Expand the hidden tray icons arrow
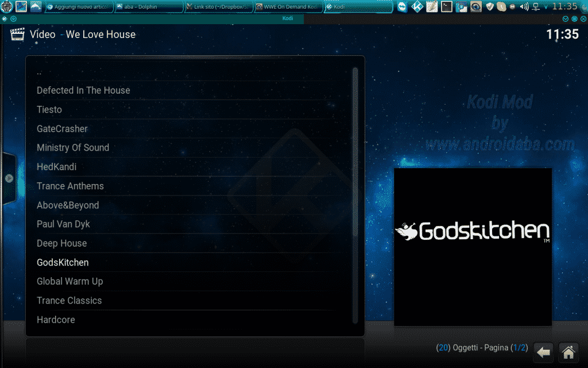Viewport: 588px width, 368px height. click(546, 7)
